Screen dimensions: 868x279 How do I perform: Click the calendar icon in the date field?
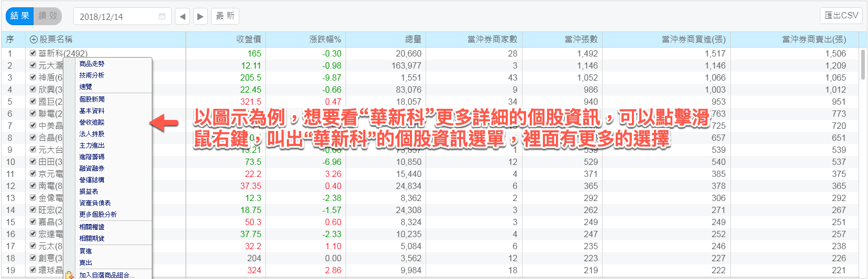(162, 16)
